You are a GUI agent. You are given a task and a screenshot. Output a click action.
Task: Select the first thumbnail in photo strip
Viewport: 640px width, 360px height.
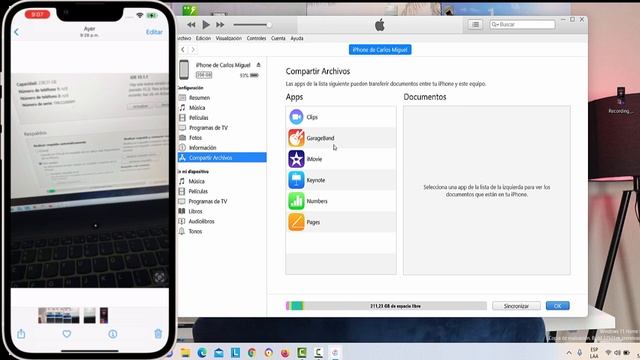[59, 316]
